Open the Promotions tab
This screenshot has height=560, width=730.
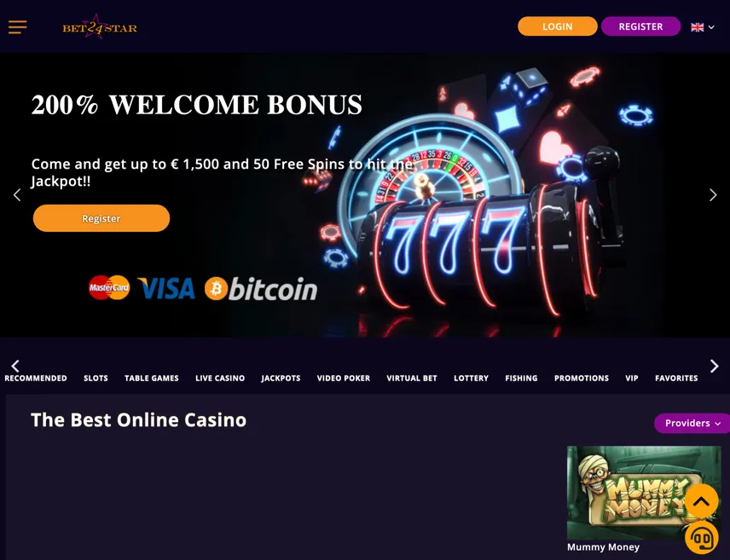[582, 378]
